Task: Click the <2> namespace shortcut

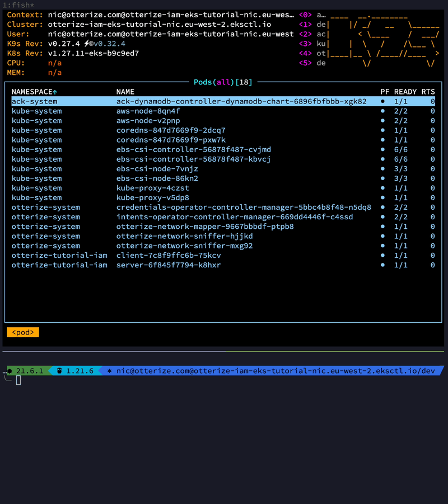Action: pos(305,34)
